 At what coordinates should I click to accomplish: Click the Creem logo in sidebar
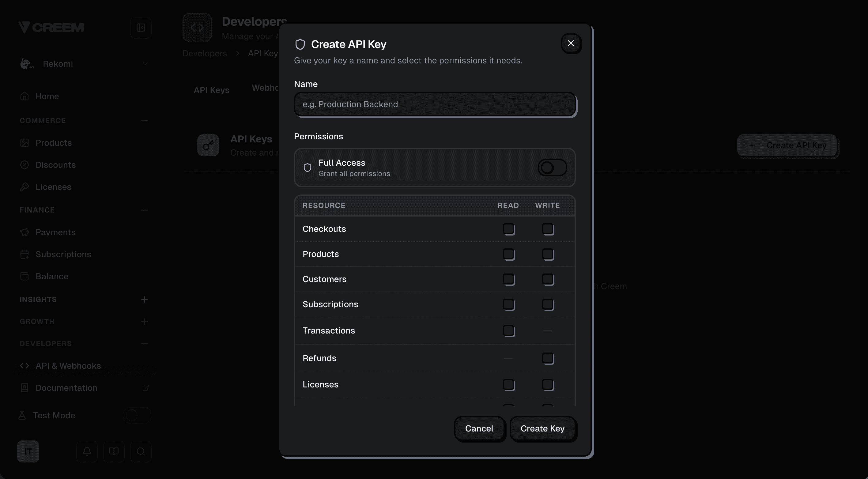[51, 27]
